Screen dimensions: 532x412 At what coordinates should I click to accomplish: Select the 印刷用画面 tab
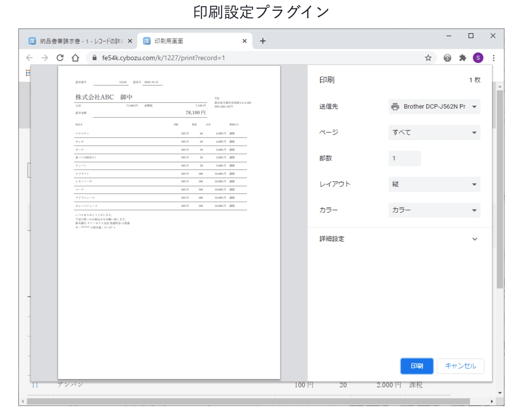pyautogui.click(x=195, y=41)
